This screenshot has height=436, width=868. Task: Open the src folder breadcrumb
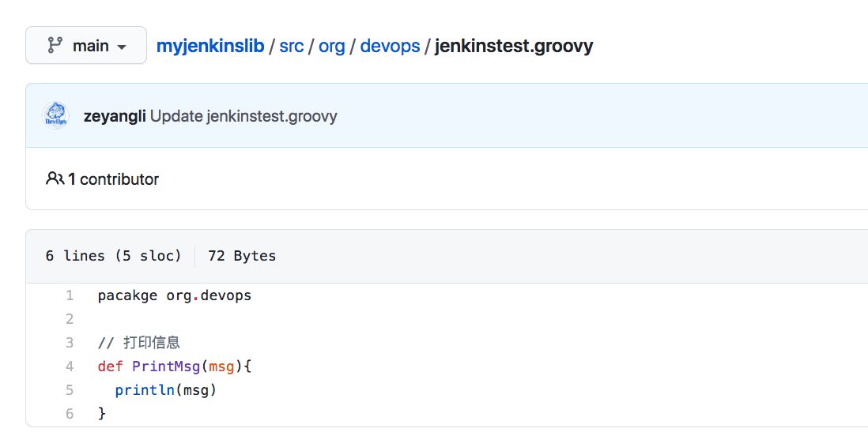coord(292,46)
